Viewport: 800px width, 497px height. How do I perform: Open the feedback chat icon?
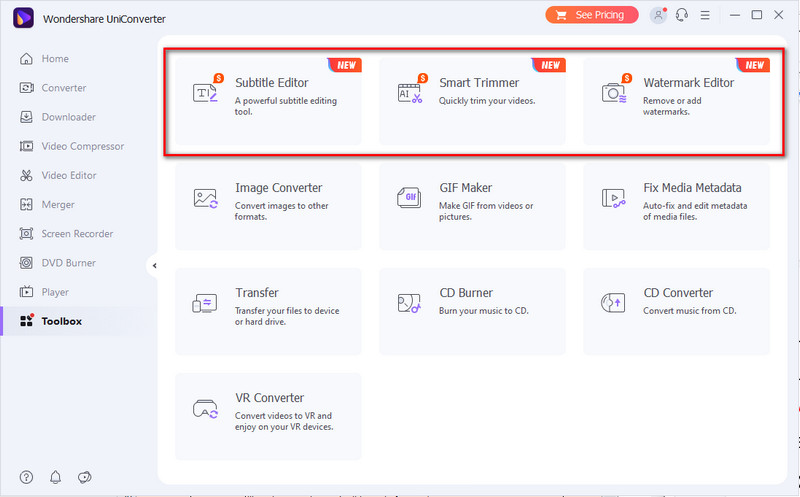[x=85, y=477]
